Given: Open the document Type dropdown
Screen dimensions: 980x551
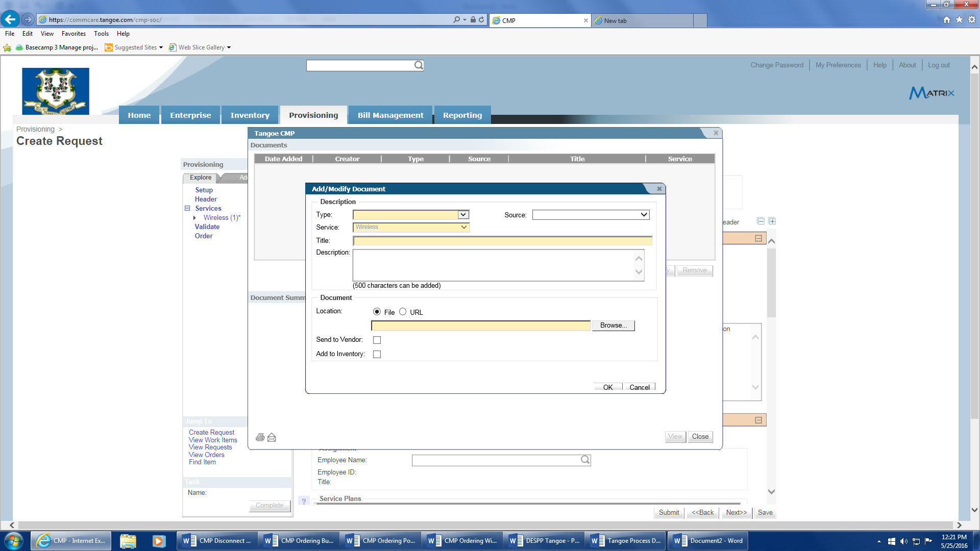Looking at the screenshot, I should coord(463,215).
